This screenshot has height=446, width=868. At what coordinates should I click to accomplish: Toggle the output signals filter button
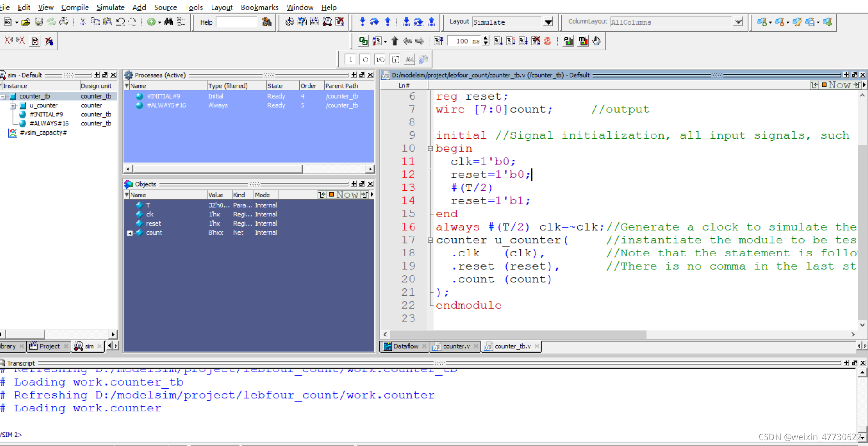(x=365, y=59)
